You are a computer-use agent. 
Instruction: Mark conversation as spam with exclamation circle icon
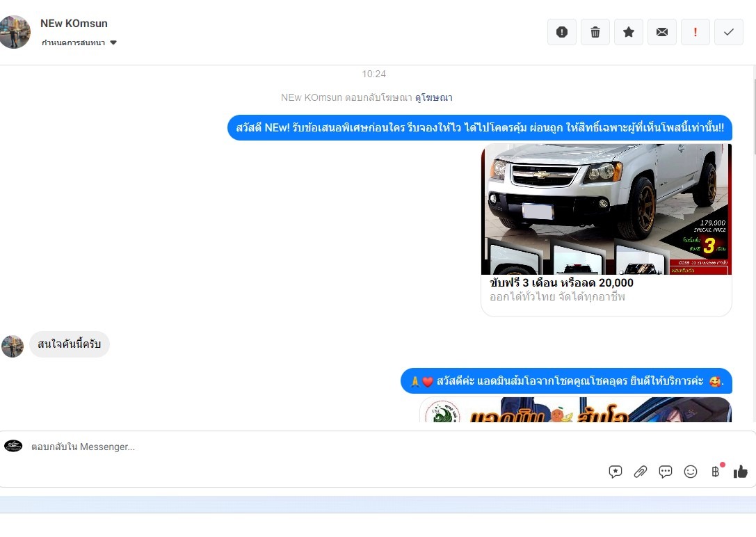[562, 32]
